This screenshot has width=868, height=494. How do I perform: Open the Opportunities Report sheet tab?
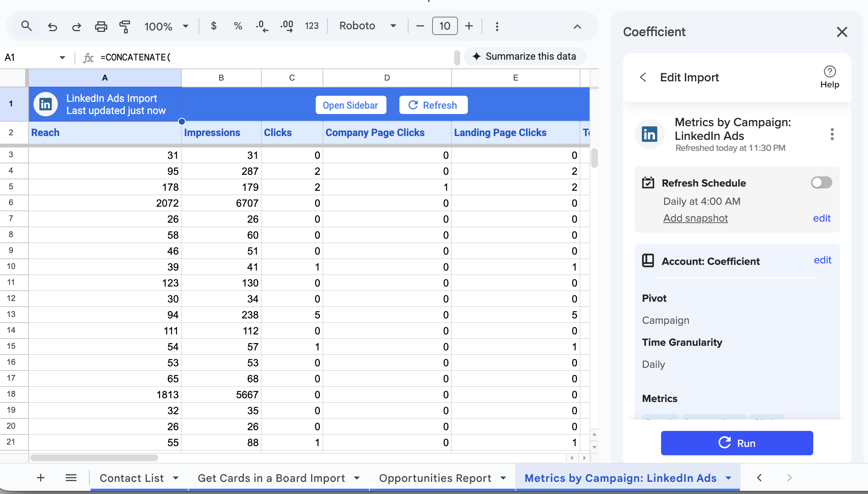coord(435,478)
